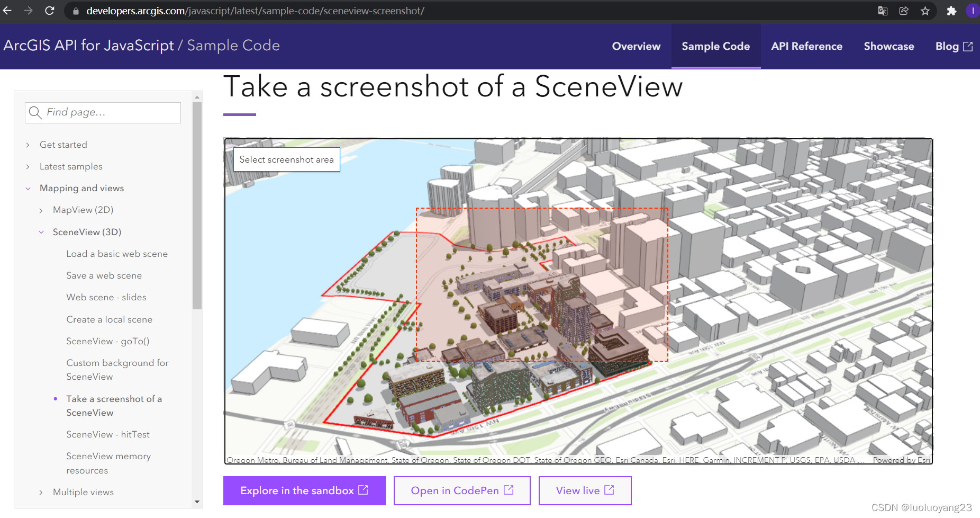Click the share page icon
The width and height of the screenshot is (980, 518).
click(x=904, y=11)
